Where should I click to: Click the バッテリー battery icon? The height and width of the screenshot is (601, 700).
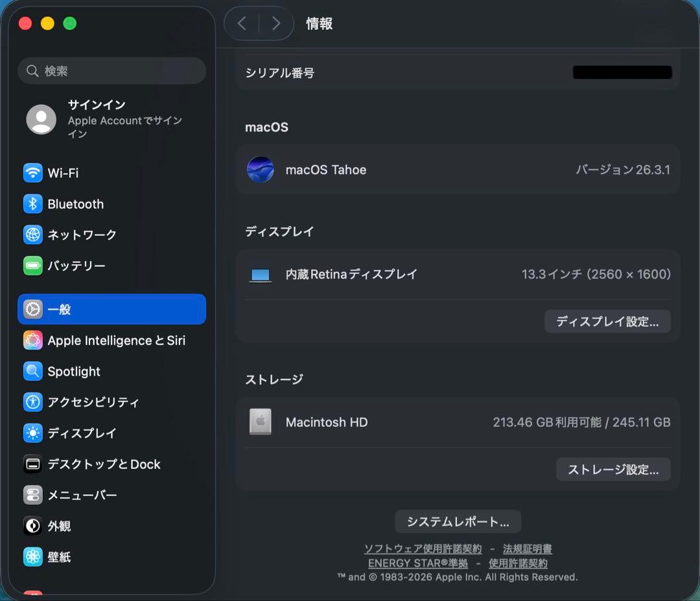tap(32, 266)
